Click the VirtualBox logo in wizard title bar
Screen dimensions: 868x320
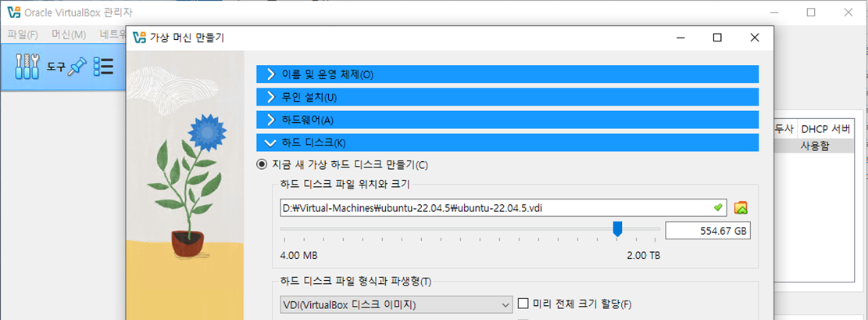point(140,38)
